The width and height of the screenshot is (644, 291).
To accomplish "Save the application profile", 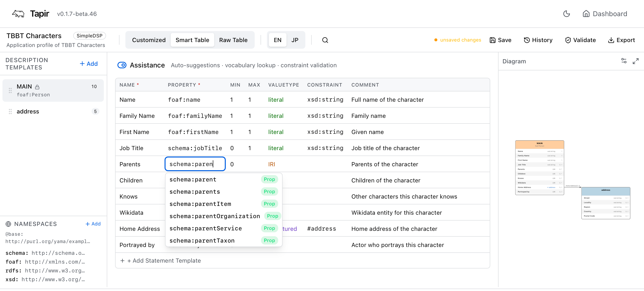I will click(x=501, y=40).
